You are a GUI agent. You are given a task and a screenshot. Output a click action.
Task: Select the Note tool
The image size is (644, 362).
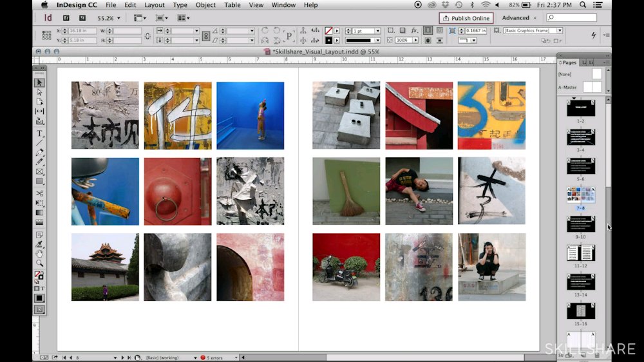(x=39, y=235)
